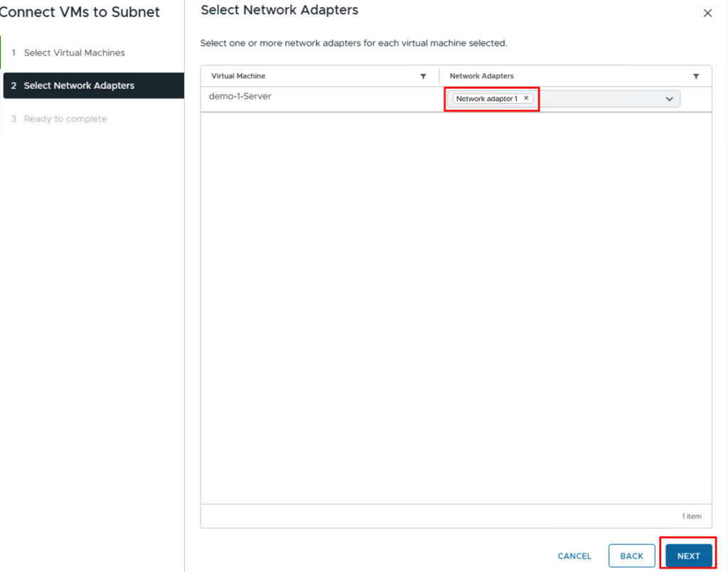
Task: Cancel the Connect VMs wizard
Action: 574,556
